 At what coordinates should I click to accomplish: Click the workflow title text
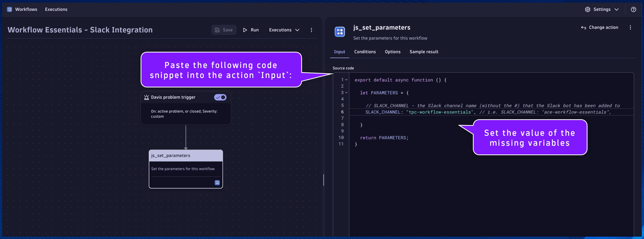point(80,30)
